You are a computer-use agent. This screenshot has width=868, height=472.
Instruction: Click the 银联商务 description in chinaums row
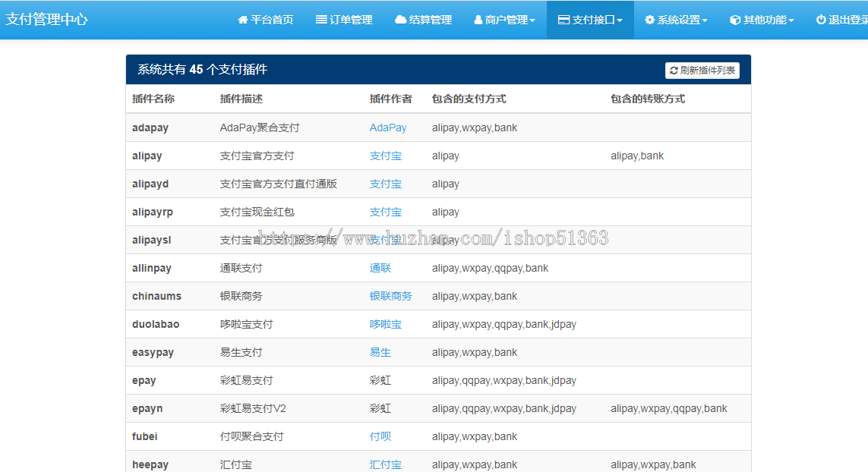[x=241, y=297]
